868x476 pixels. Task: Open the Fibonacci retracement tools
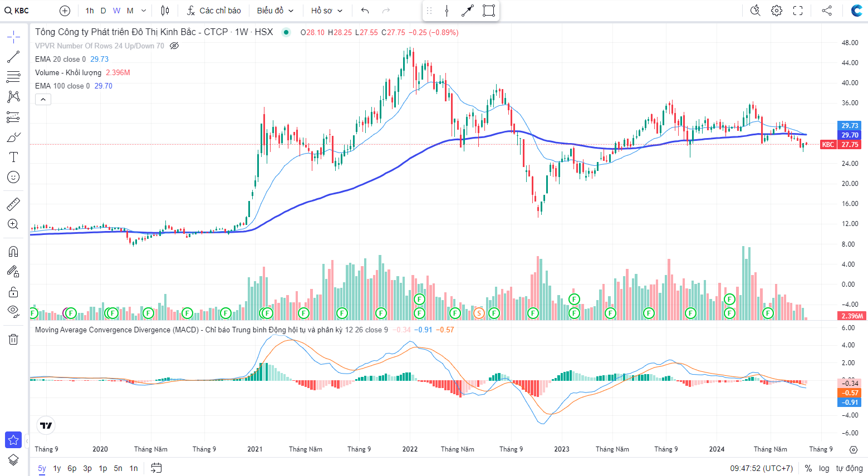(x=13, y=77)
